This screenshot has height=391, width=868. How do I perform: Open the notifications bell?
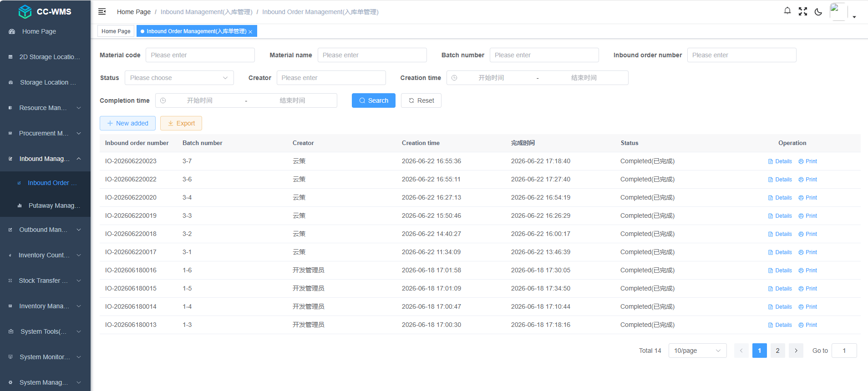coord(787,11)
